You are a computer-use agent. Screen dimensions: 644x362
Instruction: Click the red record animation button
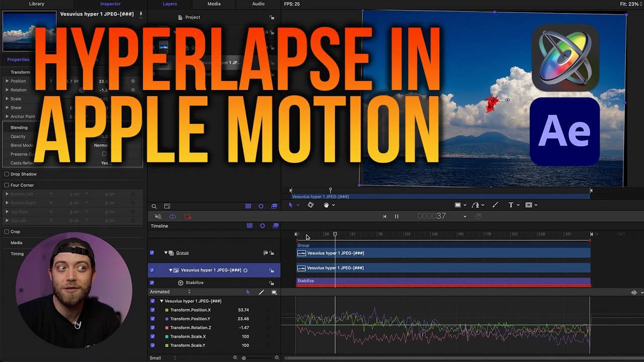coord(188,216)
